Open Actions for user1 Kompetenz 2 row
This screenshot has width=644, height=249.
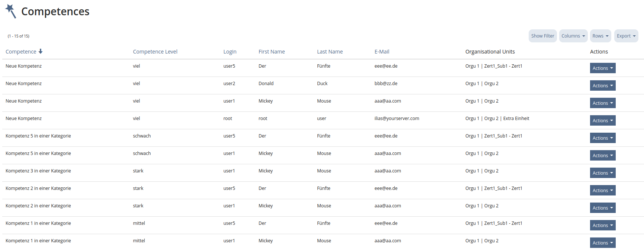[x=602, y=208]
